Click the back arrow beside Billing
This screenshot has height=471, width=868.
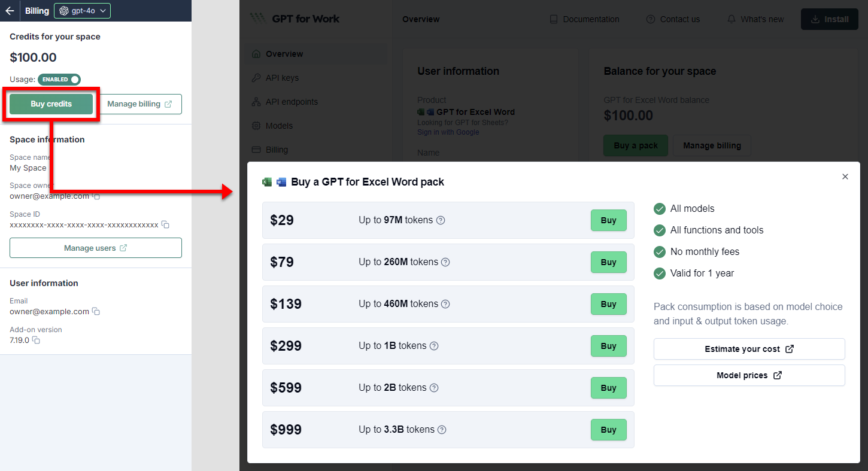9,10
